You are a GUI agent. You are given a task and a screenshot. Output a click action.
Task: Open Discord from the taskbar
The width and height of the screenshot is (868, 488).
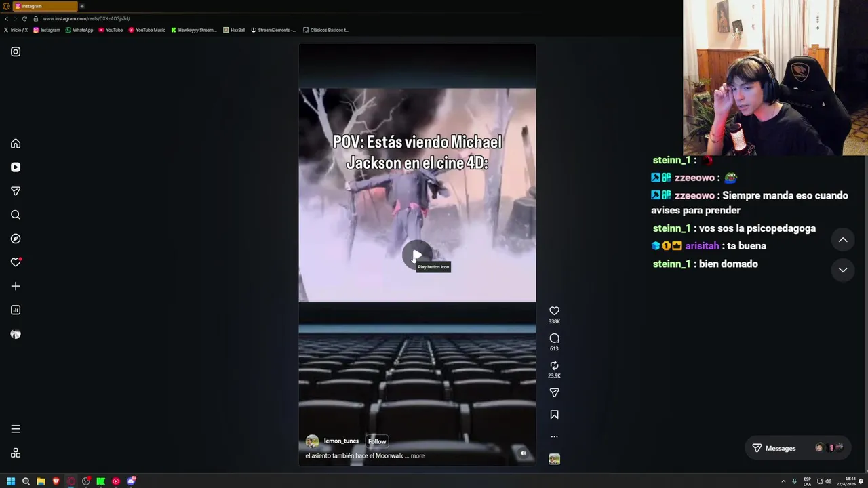pyautogui.click(x=132, y=481)
